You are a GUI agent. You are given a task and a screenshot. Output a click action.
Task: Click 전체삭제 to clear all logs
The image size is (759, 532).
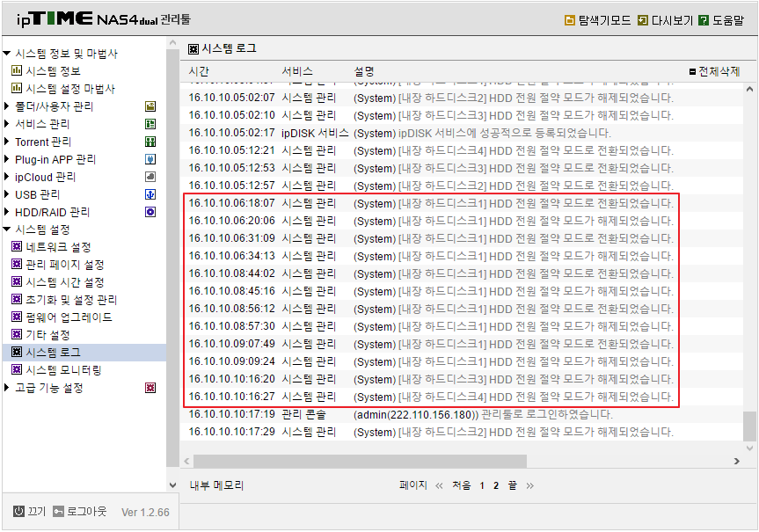coord(719,71)
